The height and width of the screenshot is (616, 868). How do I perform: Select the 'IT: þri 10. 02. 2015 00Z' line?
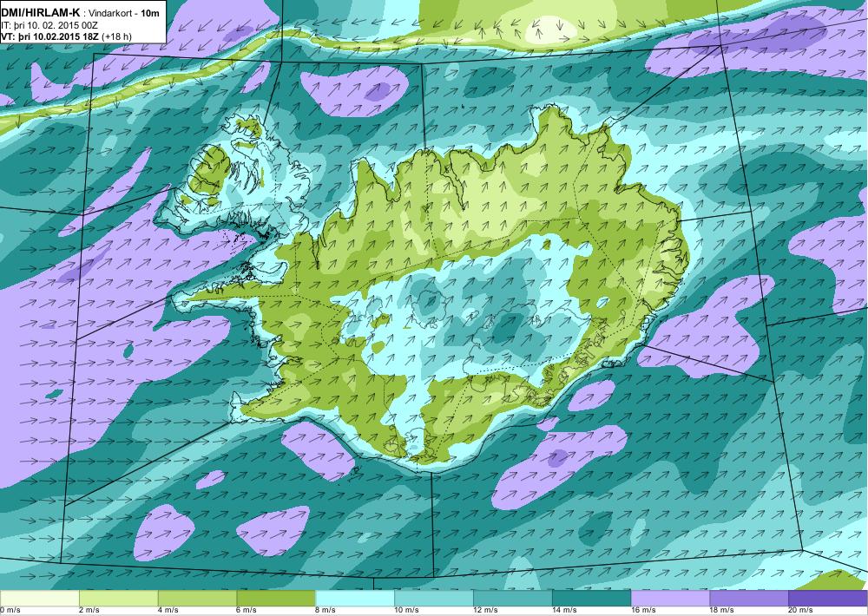click(50, 25)
